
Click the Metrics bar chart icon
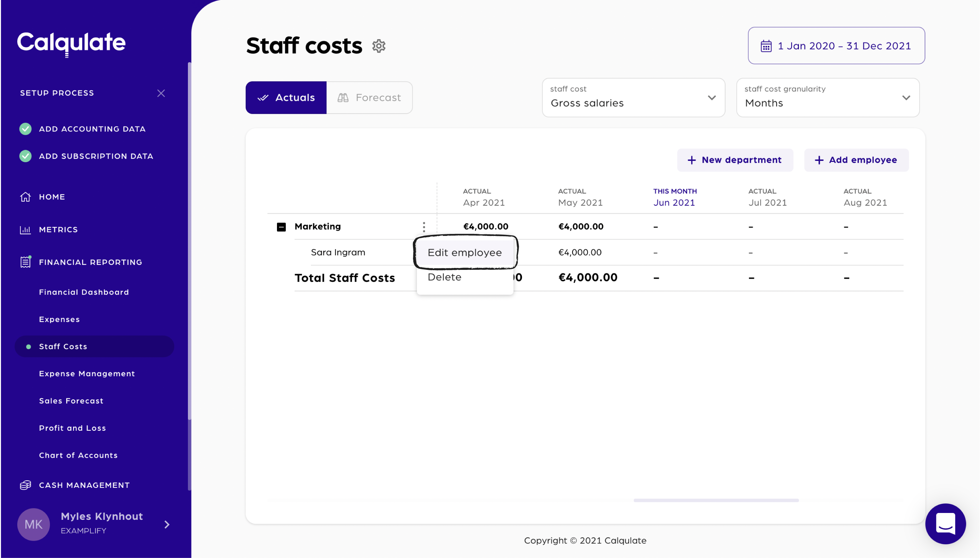click(25, 230)
